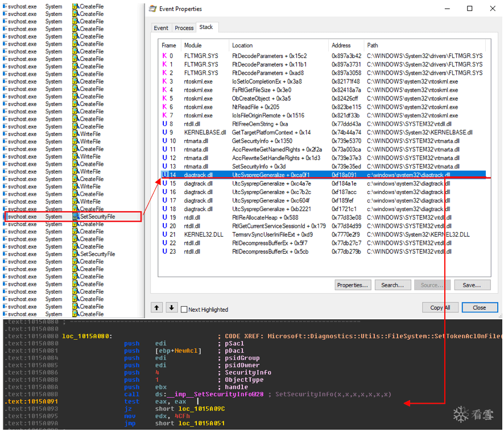Viewport: 504px width, 432px height.
Task: Click address 0xf187acc in frame 16
Action: click(344, 192)
